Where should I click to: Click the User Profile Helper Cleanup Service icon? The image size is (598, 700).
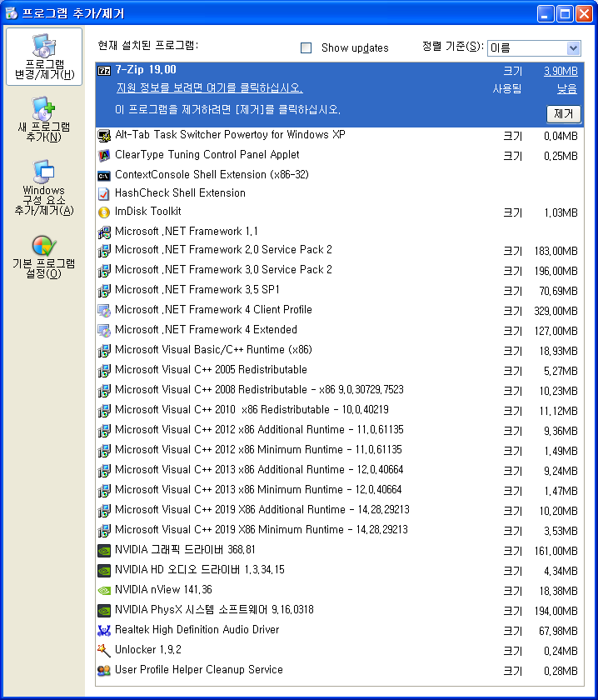104,671
